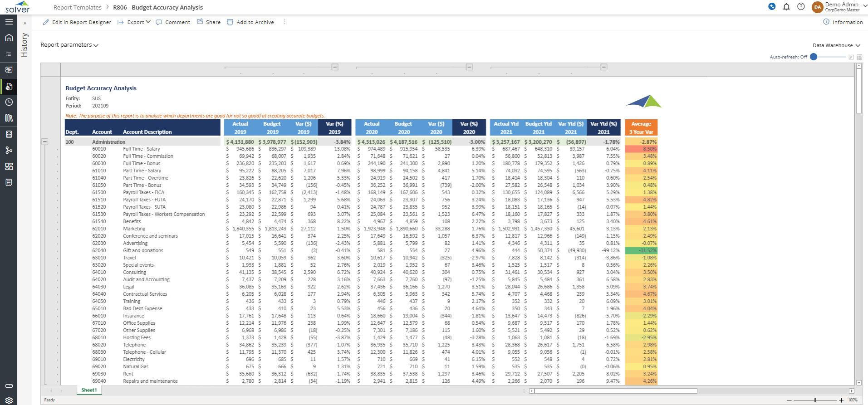Image resolution: width=868 pixels, height=405 pixels.
Task: Open settings gear in the sidebar
Action: coord(9,400)
